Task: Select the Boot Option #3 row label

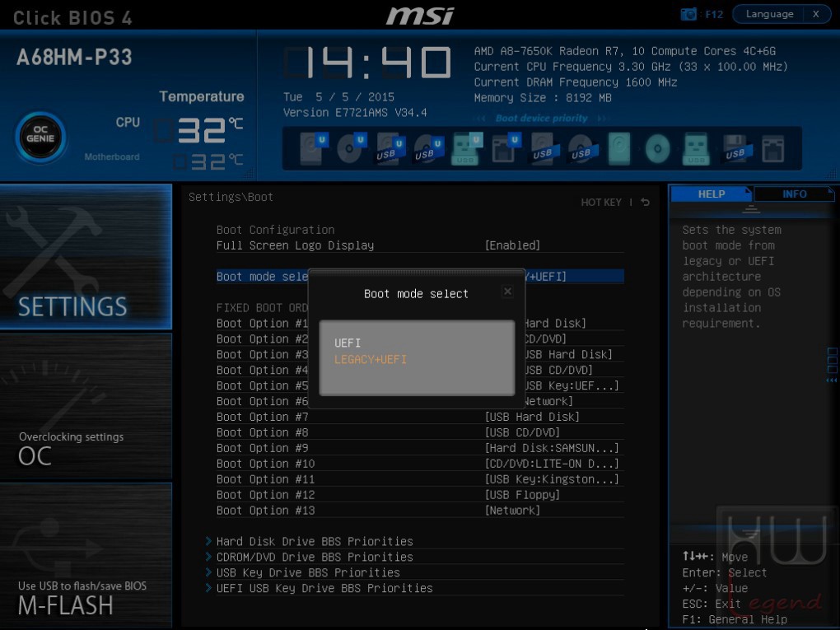Action: click(262, 354)
